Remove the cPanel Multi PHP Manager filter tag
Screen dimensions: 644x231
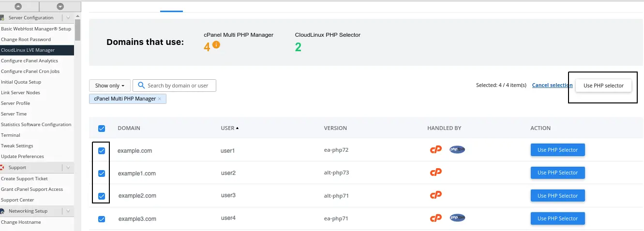(x=160, y=99)
